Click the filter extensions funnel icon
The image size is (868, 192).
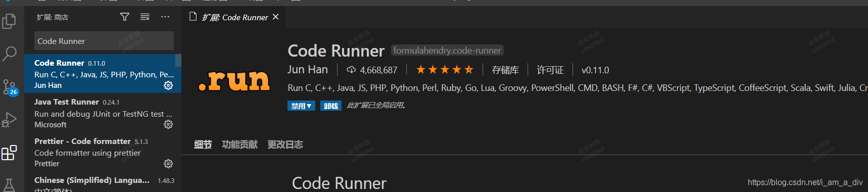[x=125, y=17]
